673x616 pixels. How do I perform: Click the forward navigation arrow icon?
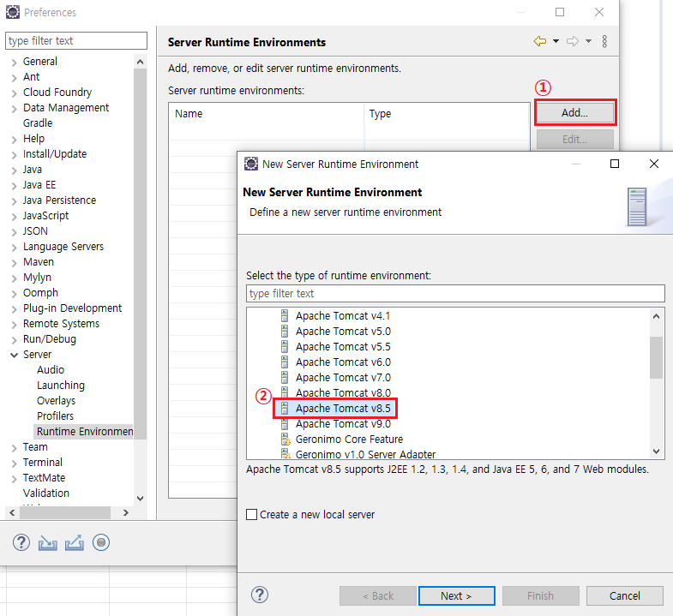click(573, 41)
